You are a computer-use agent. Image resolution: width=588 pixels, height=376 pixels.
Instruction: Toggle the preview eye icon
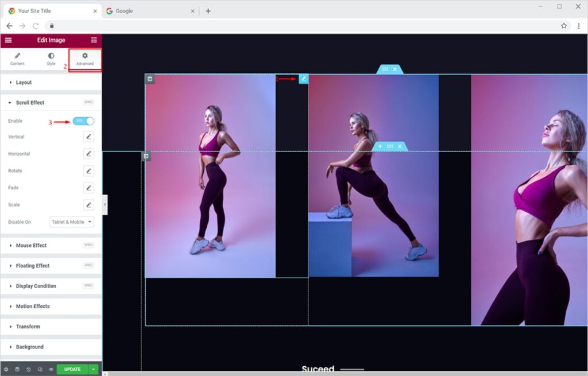(51, 369)
